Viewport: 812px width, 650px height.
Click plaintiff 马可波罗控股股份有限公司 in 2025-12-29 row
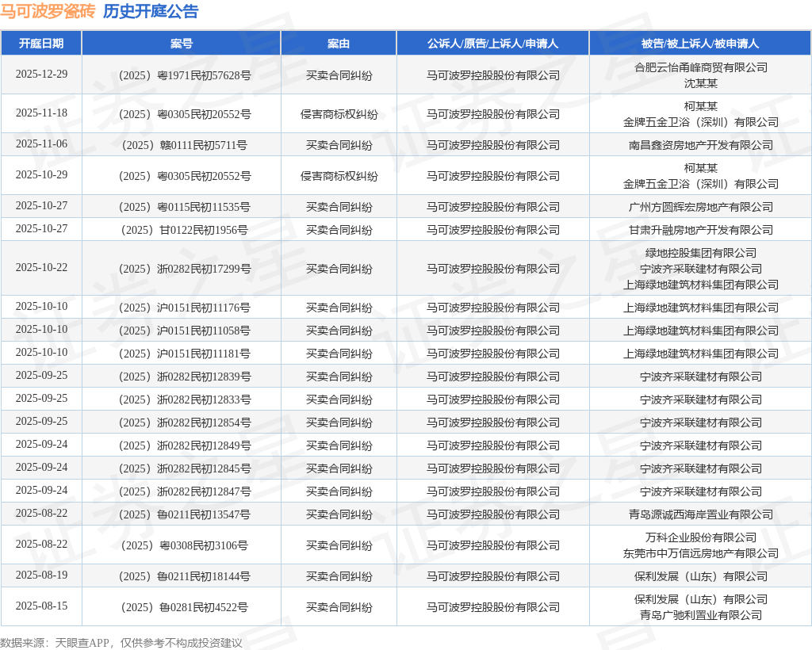coord(493,75)
